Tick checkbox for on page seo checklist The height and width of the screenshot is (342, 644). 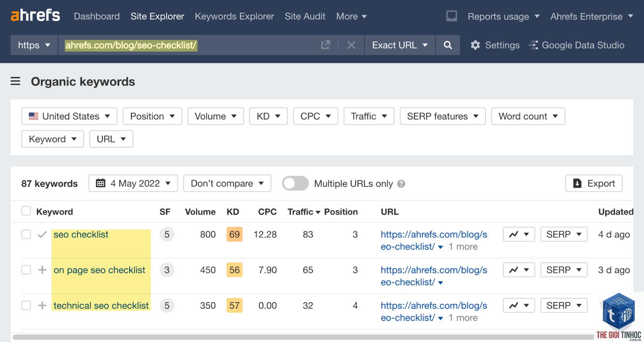point(26,270)
